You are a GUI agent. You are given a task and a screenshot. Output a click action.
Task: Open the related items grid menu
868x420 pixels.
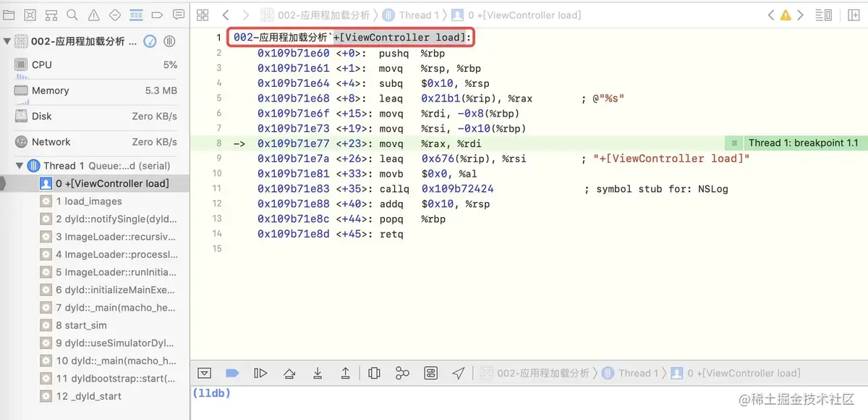203,14
